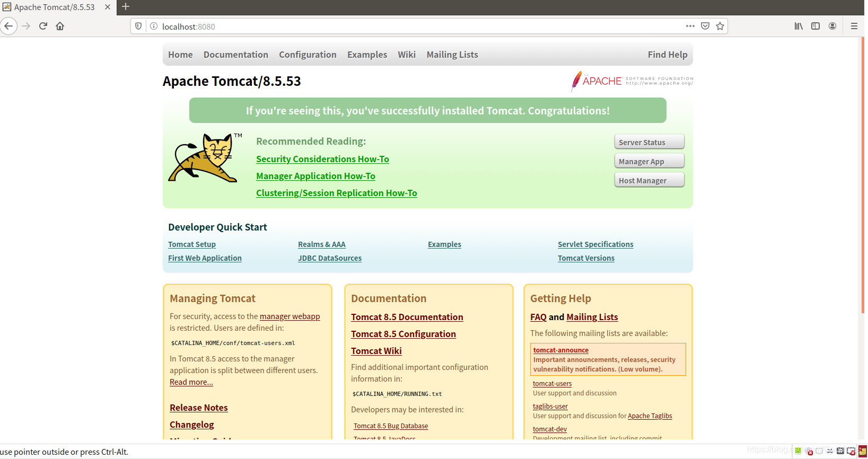The image size is (868, 459).
Task: Open the tomcat-announce mailing list link
Action: click(x=561, y=350)
